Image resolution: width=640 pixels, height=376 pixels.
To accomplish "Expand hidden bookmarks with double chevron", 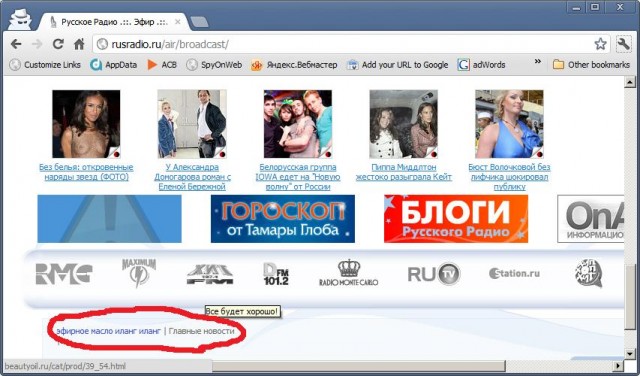I will pyautogui.click(x=538, y=62).
